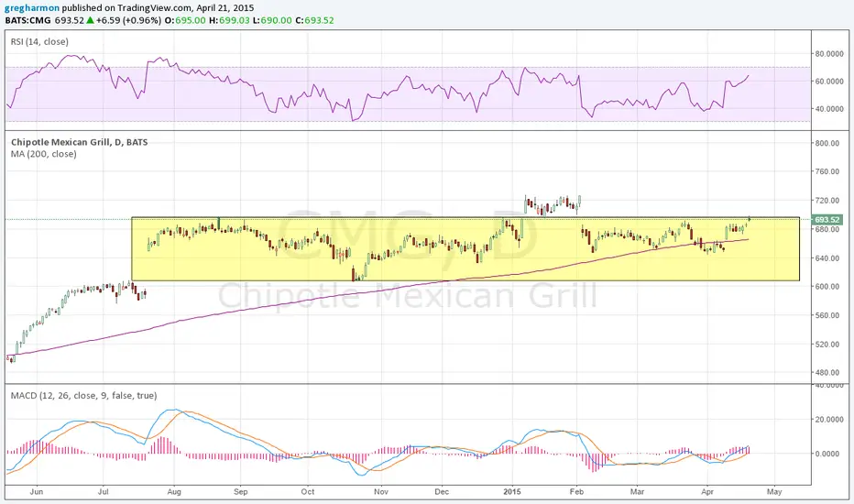
Task: Click the Jul label on time axis
Action: point(103,491)
